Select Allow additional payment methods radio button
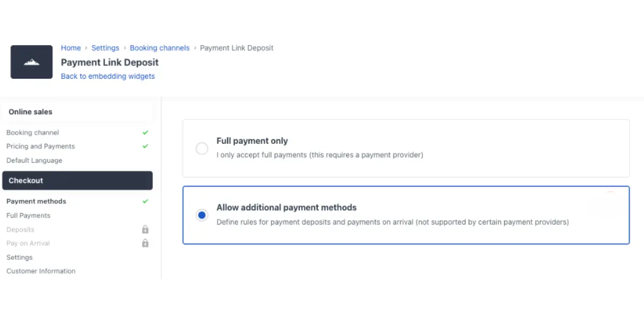Screen dimensions: 644x322 pos(202,215)
